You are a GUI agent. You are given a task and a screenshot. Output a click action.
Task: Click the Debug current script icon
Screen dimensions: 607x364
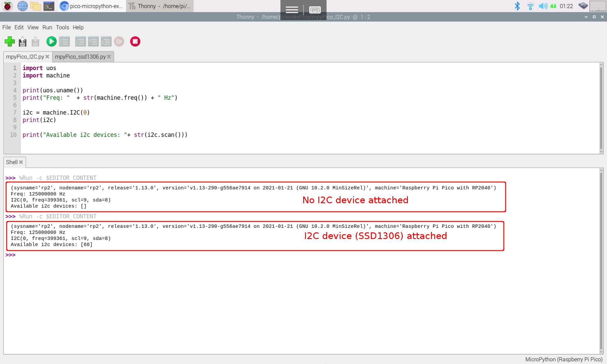(64, 42)
